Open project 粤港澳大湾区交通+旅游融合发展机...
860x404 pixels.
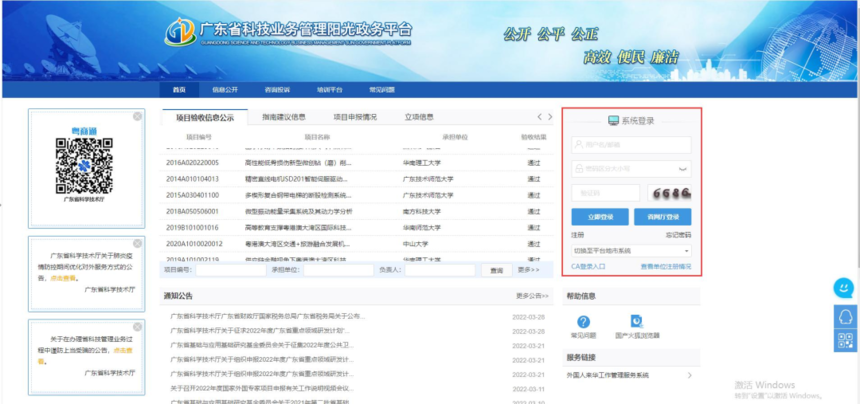297,243
